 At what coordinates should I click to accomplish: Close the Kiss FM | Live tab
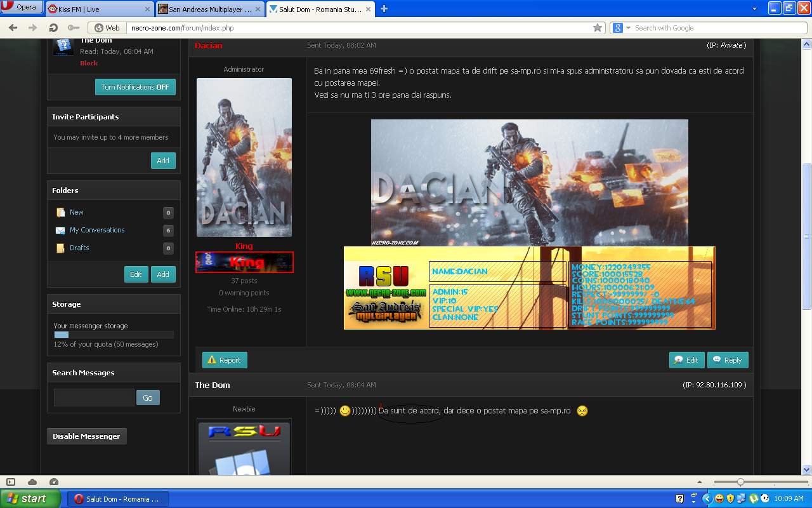pyautogui.click(x=147, y=10)
